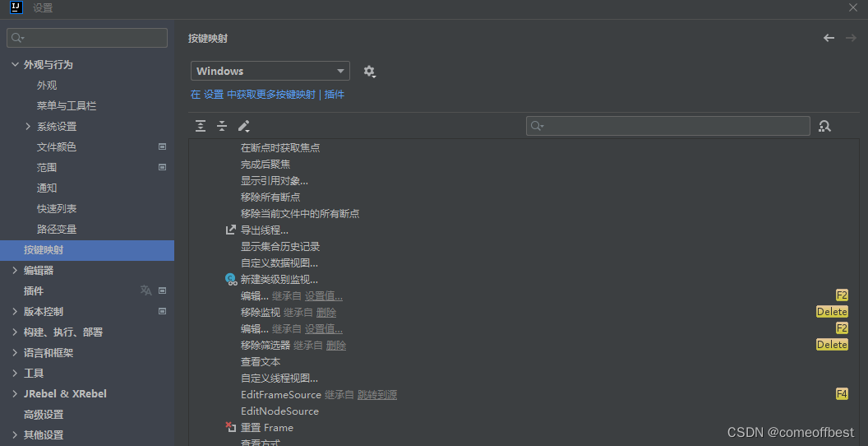Select the EditNodeSource action

coord(279,411)
